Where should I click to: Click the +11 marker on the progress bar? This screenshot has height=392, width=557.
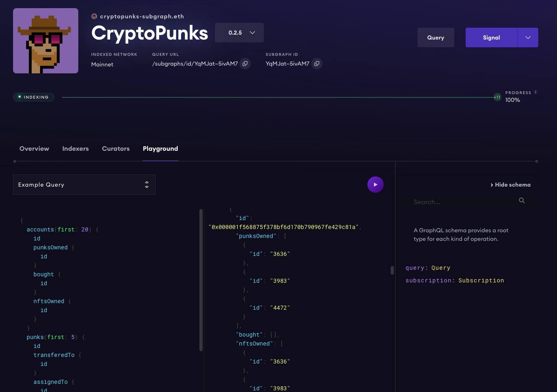[497, 97]
